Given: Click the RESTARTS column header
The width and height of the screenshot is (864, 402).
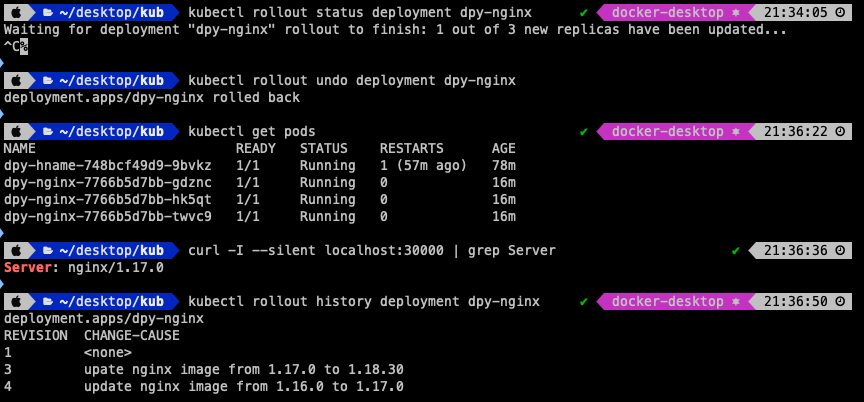Looking at the screenshot, I should (412, 148).
